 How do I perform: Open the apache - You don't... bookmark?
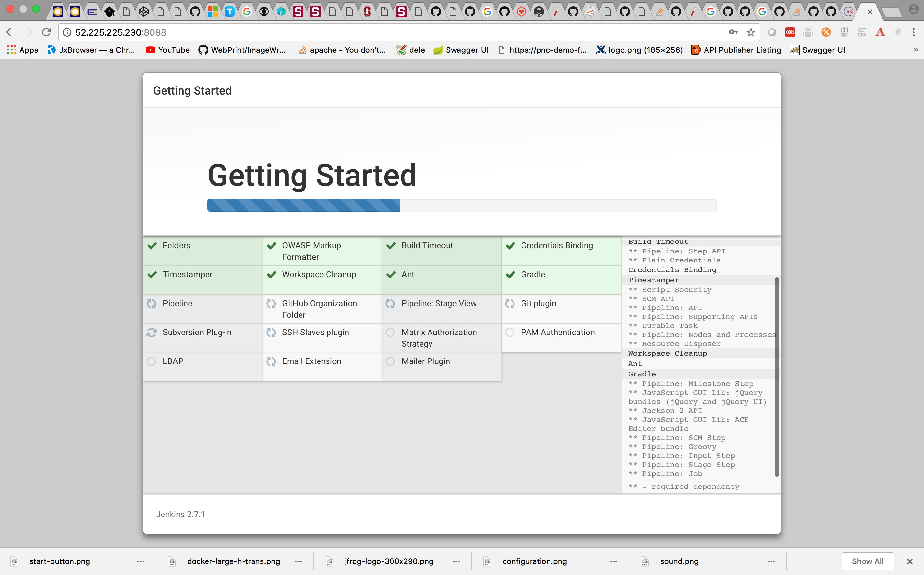[x=342, y=50]
